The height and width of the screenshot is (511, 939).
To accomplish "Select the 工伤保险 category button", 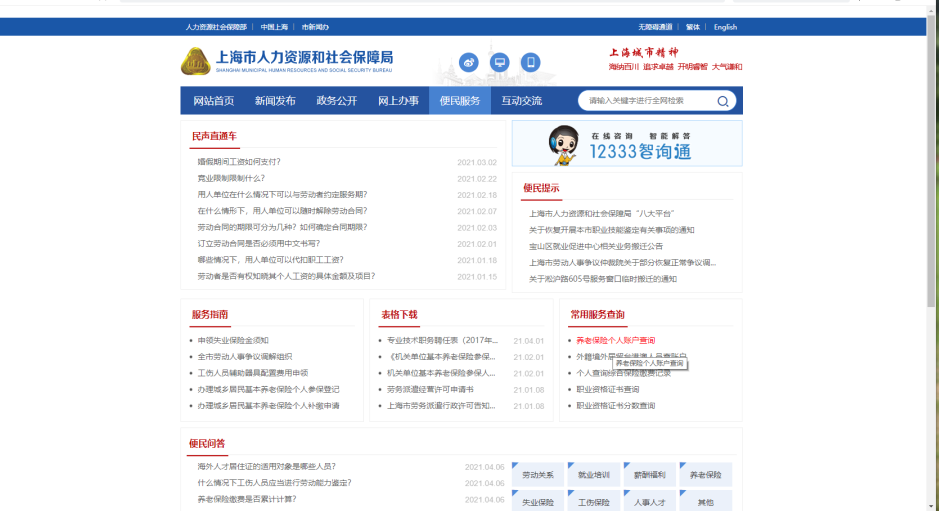I will [x=593, y=501].
